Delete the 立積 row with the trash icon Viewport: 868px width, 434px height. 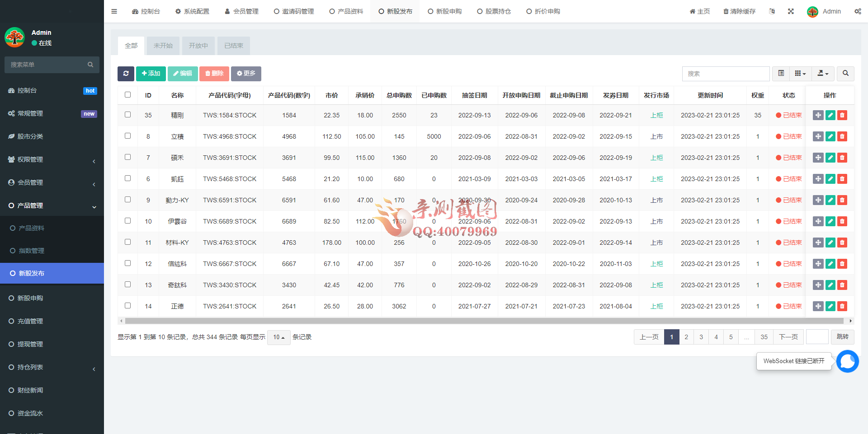pyautogui.click(x=842, y=136)
